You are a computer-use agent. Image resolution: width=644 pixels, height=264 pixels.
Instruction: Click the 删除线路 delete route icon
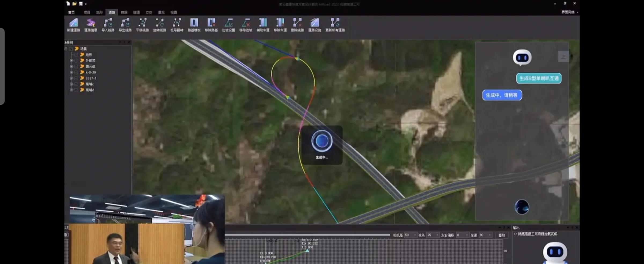(x=297, y=25)
